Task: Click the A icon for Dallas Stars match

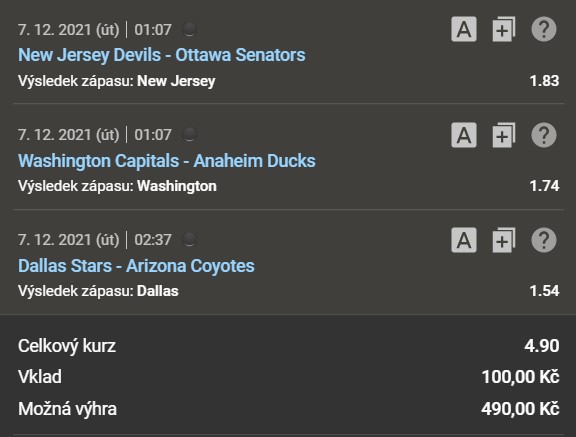Action: [464, 240]
